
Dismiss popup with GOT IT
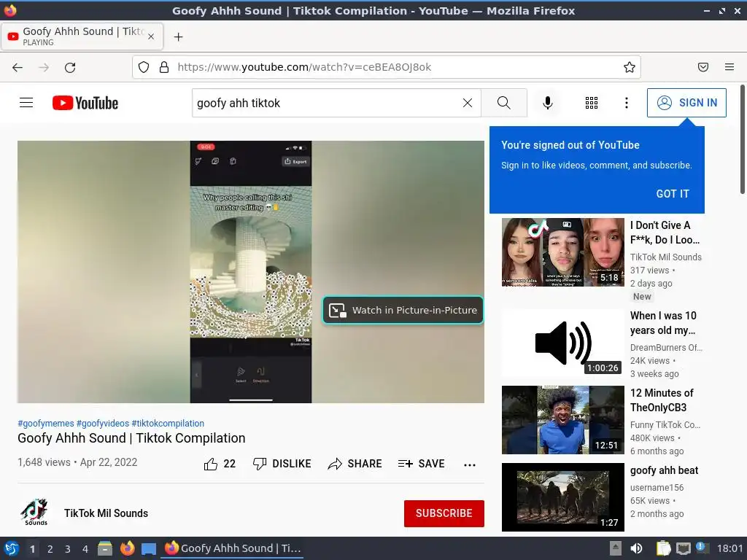tap(672, 194)
